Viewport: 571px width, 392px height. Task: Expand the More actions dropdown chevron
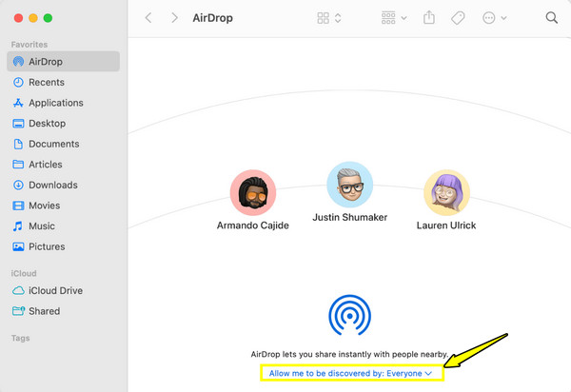(503, 18)
